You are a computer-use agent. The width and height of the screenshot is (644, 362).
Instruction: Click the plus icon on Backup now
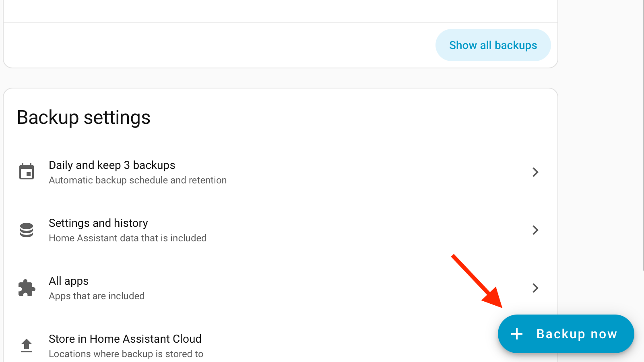tap(517, 334)
